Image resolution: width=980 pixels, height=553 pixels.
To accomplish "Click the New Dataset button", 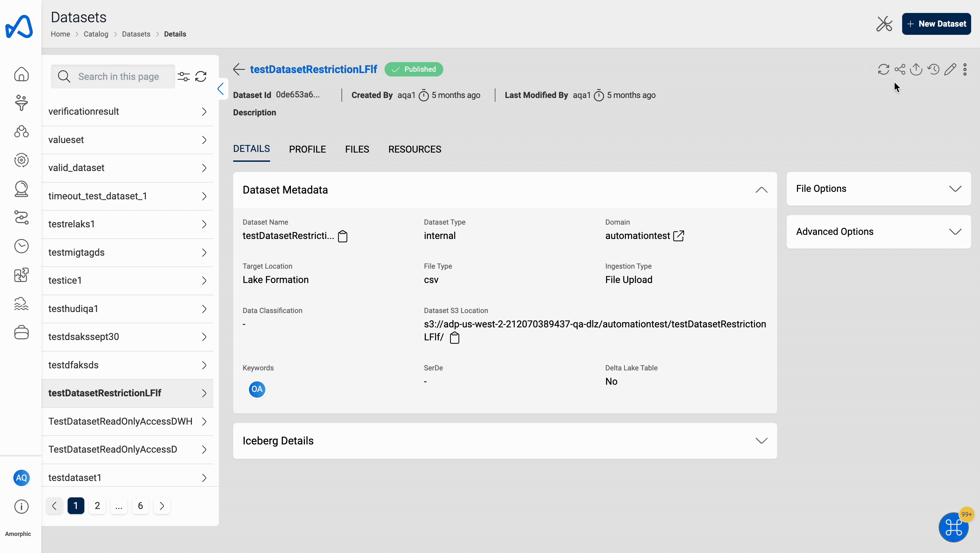I will pyautogui.click(x=936, y=24).
